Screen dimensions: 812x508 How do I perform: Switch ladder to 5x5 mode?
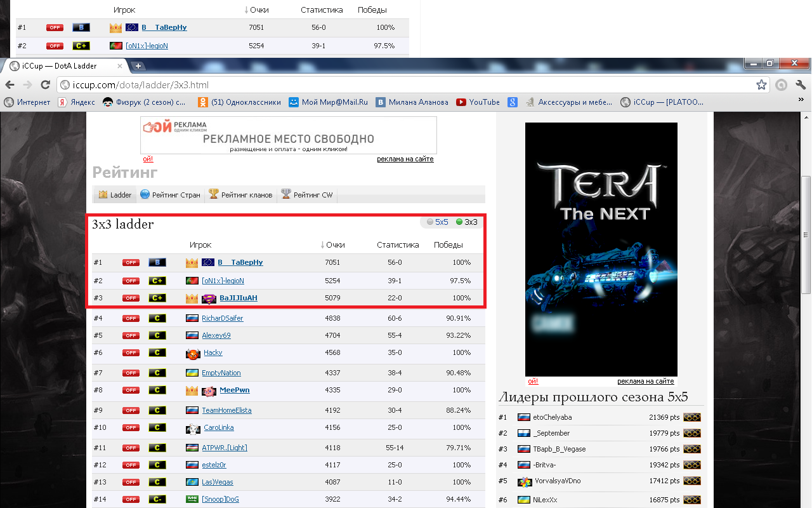click(438, 222)
